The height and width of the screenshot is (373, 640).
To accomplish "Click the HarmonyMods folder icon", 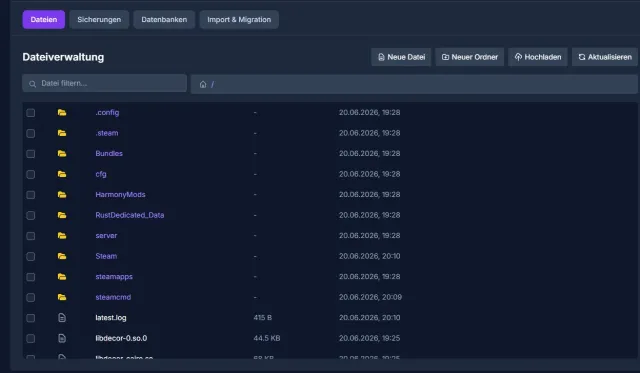I will coord(62,195).
